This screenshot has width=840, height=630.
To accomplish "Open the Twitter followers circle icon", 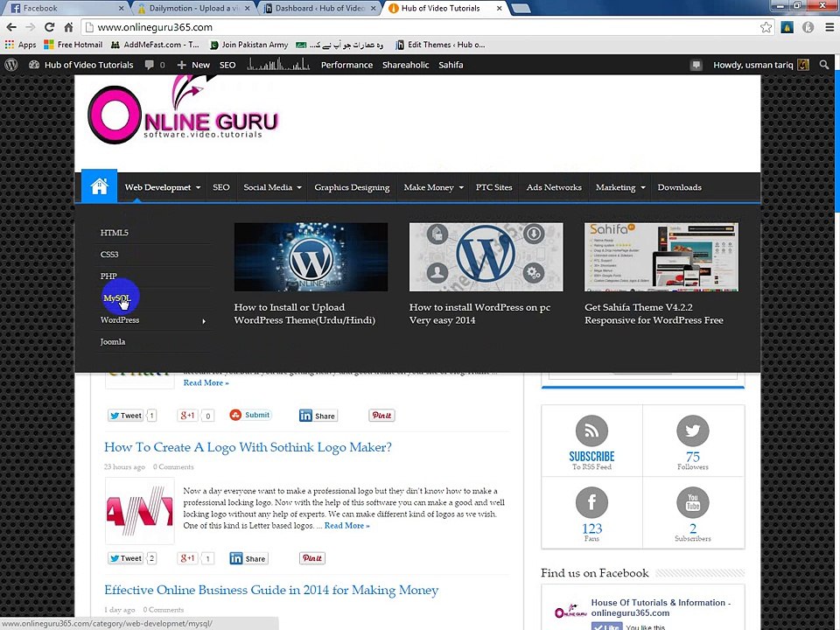I will pyautogui.click(x=693, y=430).
